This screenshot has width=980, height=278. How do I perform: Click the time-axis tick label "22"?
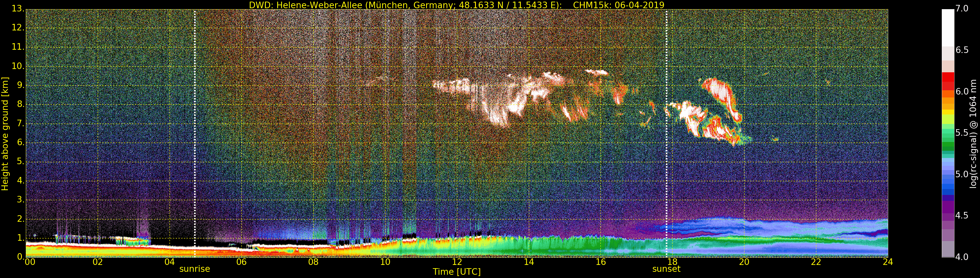pos(816,262)
